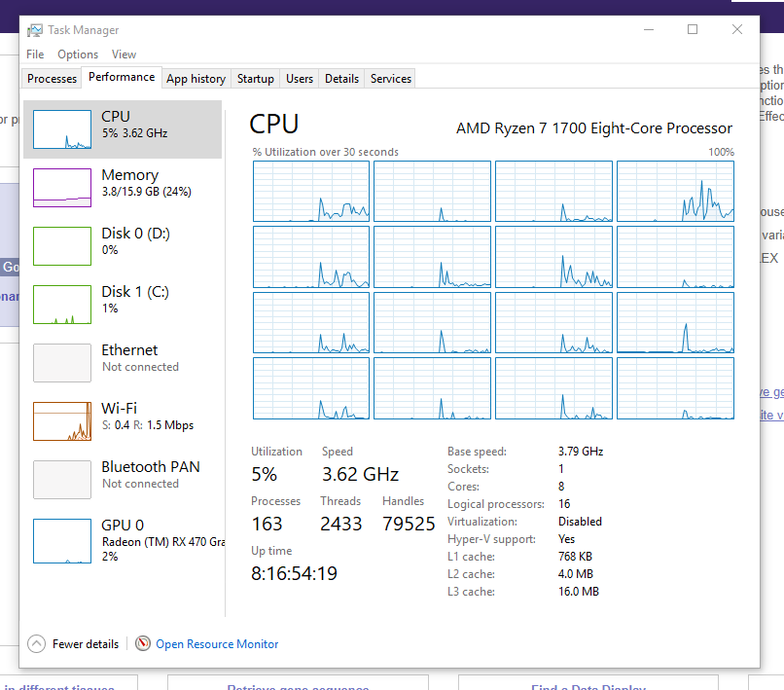The width and height of the screenshot is (784, 690).
Task: Minimize the Task Manager window
Action: click(649, 29)
